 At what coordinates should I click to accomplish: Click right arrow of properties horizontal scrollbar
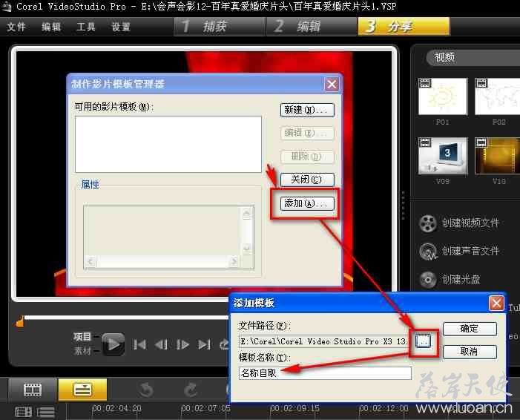[x=233, y=261]
